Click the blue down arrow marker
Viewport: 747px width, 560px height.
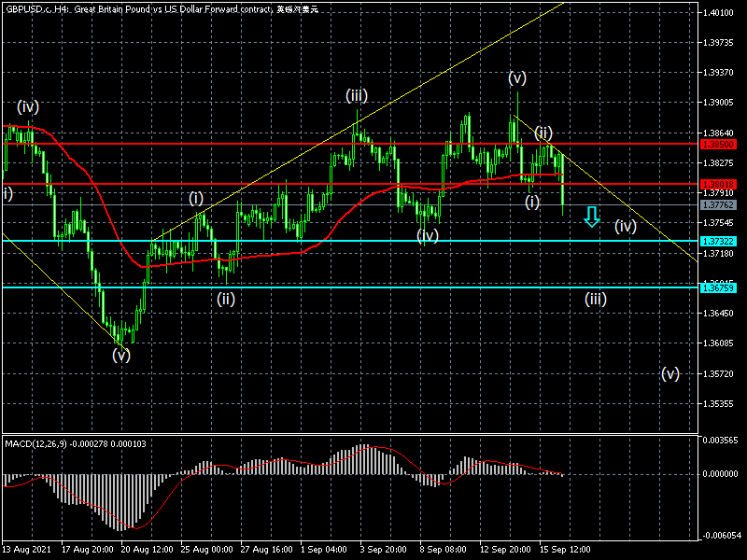point(590,217)
